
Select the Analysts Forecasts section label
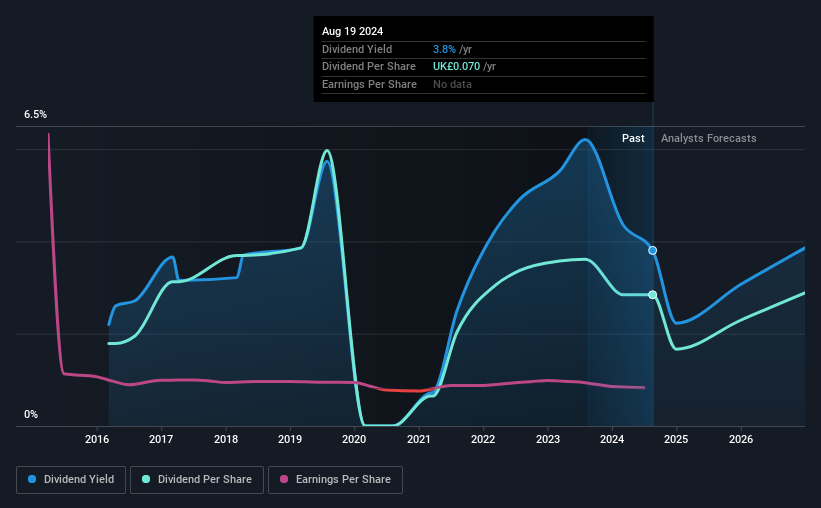708,138
